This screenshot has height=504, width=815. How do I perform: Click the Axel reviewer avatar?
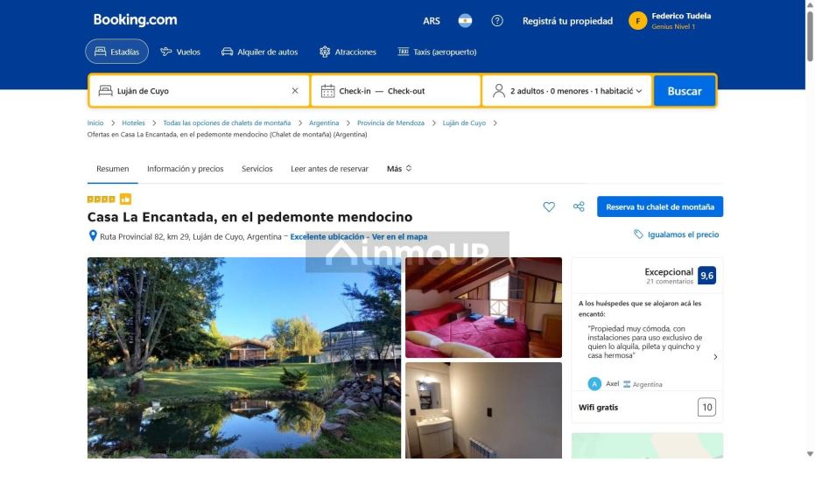pos(594,384)
